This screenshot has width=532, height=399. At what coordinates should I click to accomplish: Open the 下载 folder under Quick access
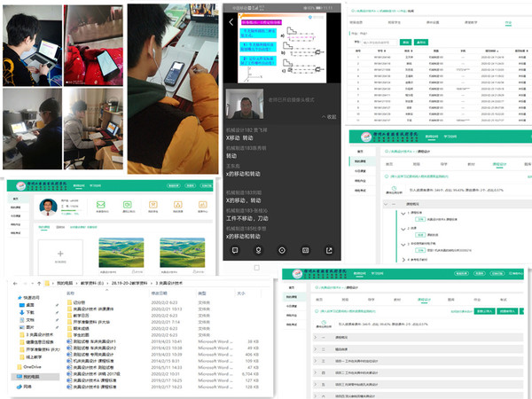(30, 313)
